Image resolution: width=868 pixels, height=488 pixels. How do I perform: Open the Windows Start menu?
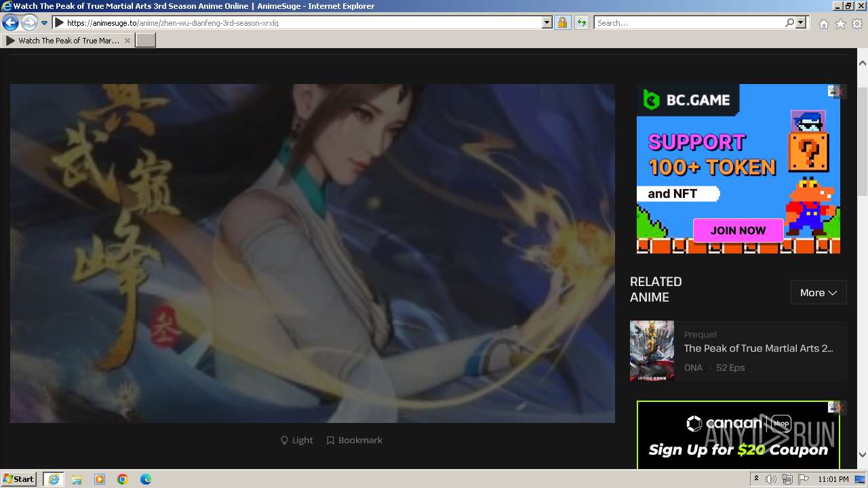(x=19, y=479)
